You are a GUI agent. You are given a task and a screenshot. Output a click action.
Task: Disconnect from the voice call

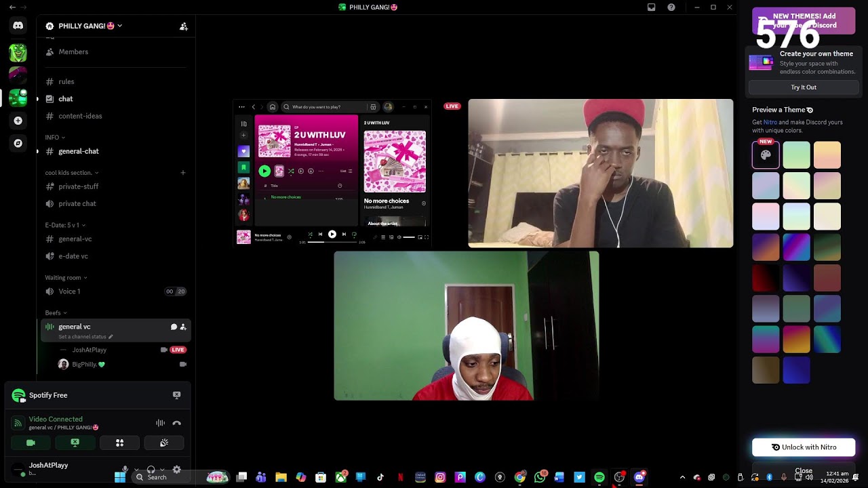click(x=176, y=423)
